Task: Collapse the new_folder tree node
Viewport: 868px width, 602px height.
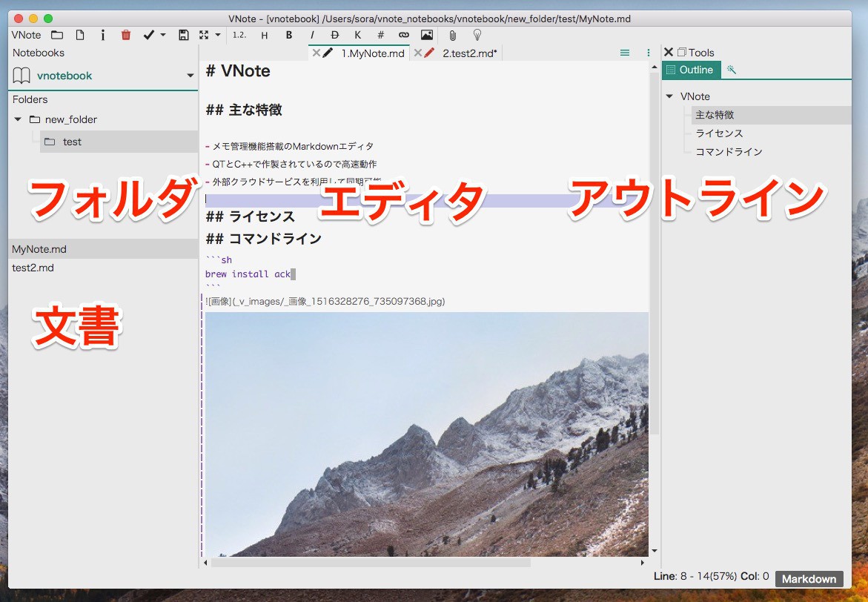Action: click(18, 119)
